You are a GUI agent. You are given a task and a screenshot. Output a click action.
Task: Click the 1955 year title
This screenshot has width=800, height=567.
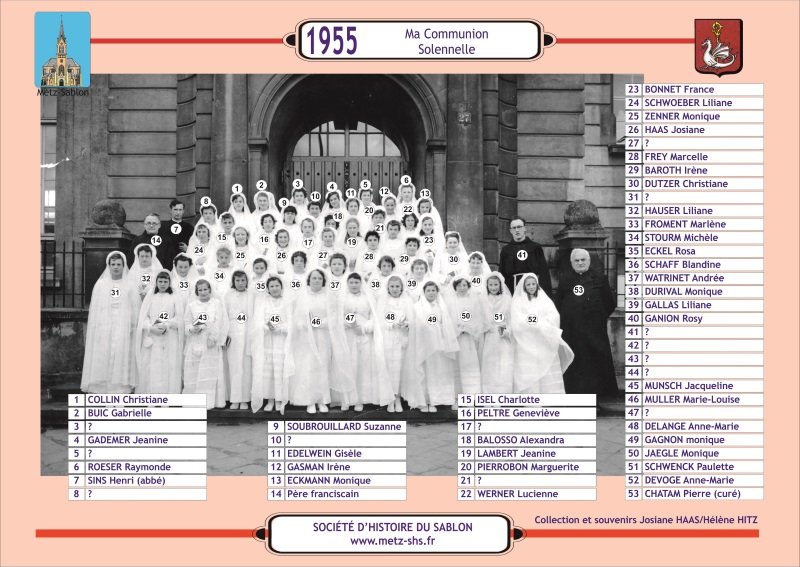click(x=332, y=41)
